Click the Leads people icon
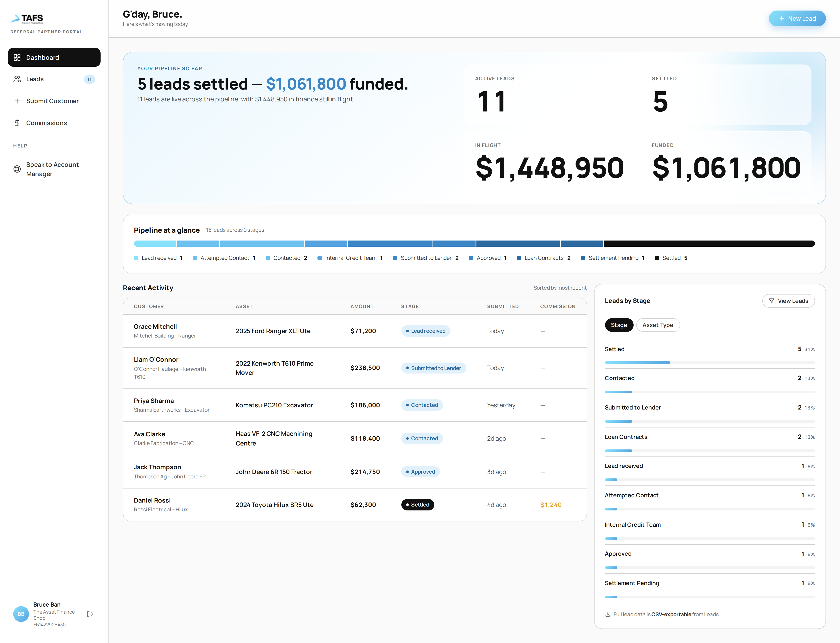The height and width of the screenshot is (643, 840). pyautogui.click(x=17, y=79)
